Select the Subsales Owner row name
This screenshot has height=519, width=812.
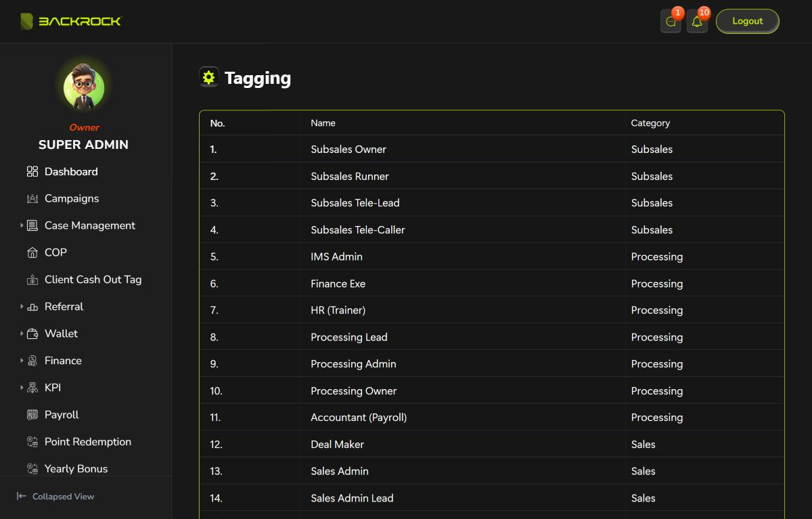348,150
